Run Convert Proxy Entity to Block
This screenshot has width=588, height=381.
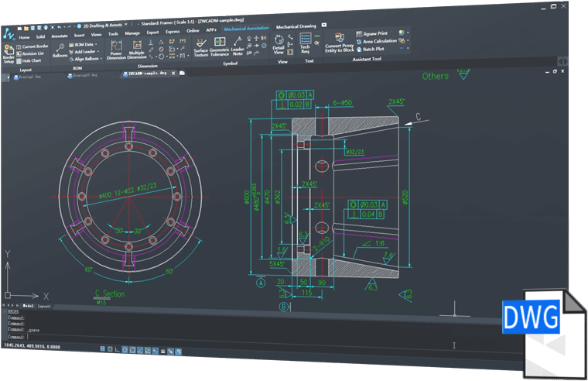point(339,44)
